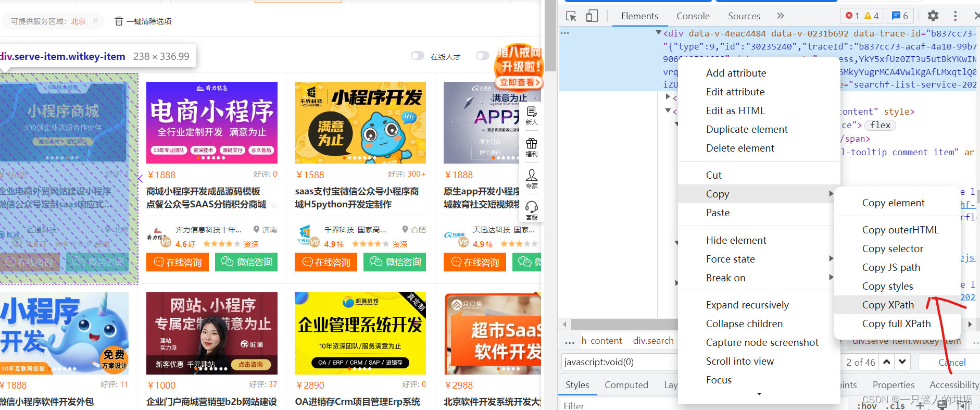This screenshot has width=980, height=410.
Task: Open the 企业管理系统开发 card thumbnail
Action: (x=360, y=333)
